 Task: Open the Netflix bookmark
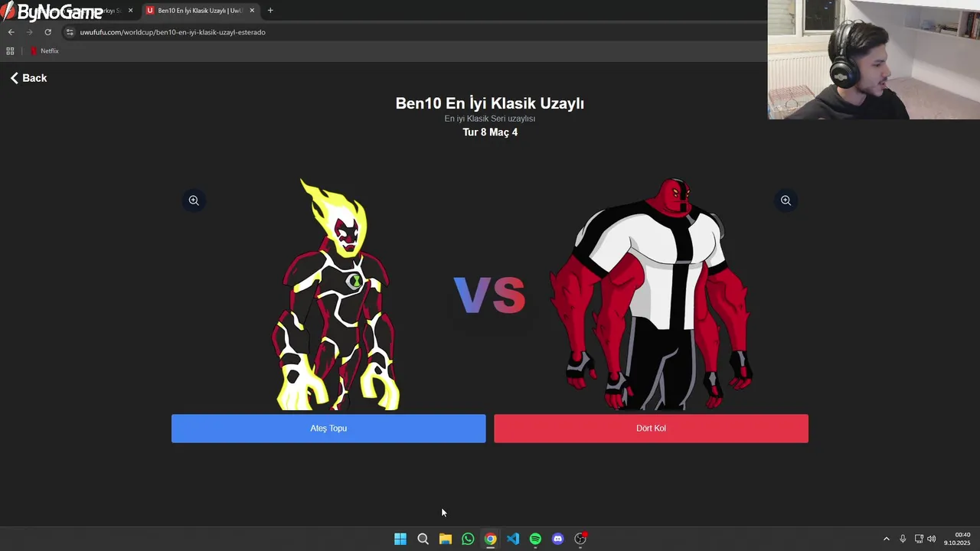[x=44, y=51]
